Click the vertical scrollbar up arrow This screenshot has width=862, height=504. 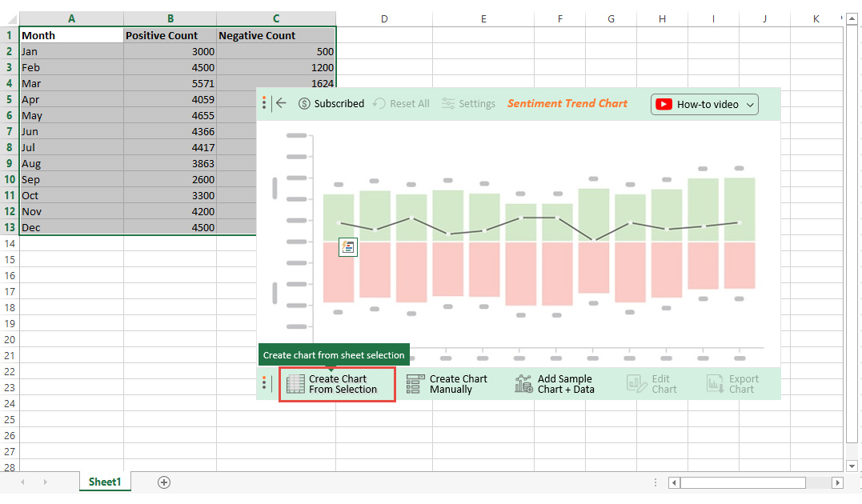click(x=852, y=19)
